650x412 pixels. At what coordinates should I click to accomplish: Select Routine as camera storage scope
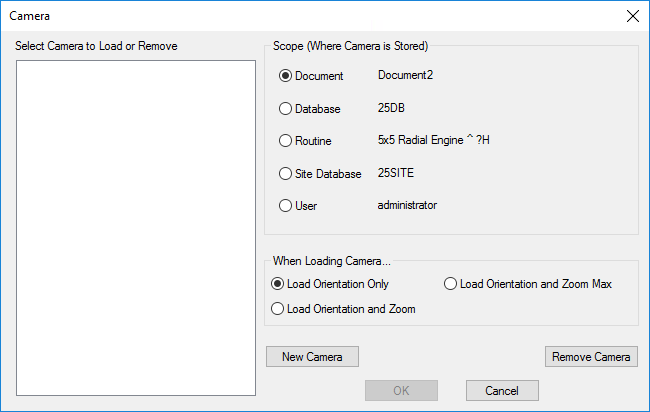tap(286, 141)
